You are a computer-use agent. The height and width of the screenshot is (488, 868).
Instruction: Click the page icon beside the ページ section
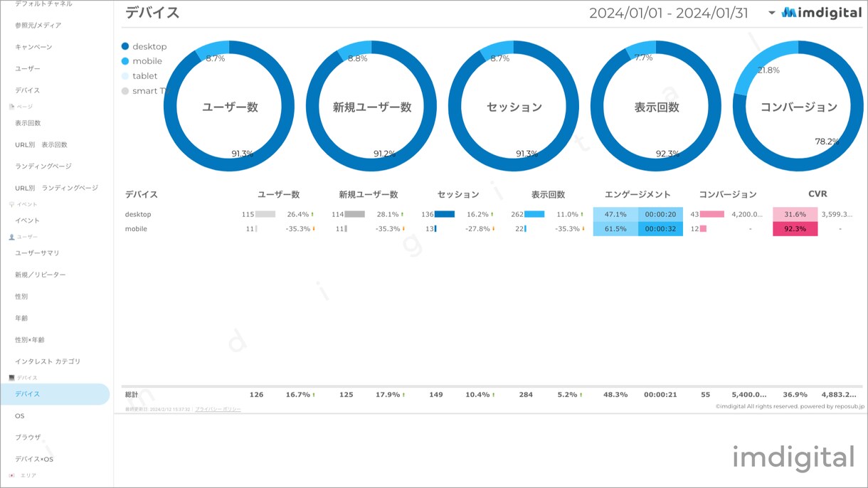(11, 107)
